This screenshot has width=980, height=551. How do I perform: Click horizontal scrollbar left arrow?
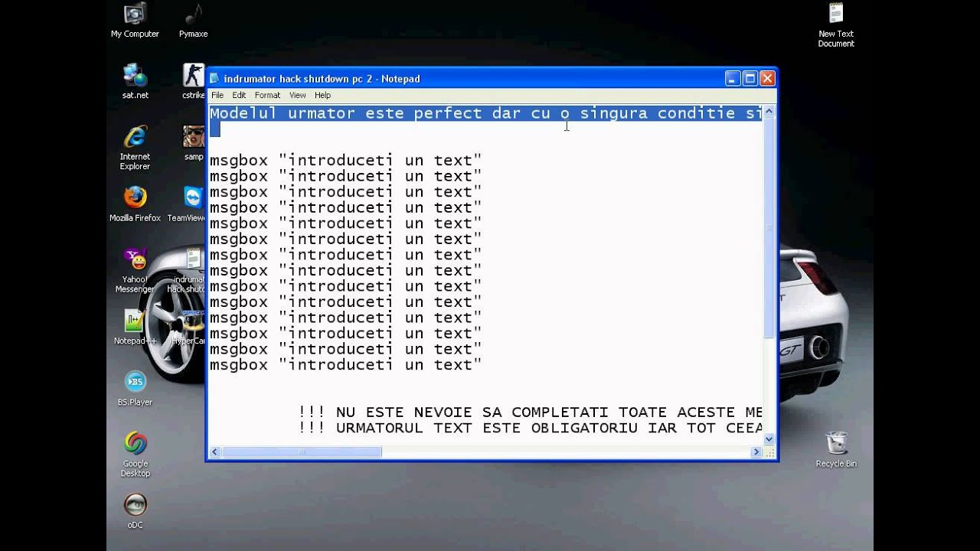point(215,452)
